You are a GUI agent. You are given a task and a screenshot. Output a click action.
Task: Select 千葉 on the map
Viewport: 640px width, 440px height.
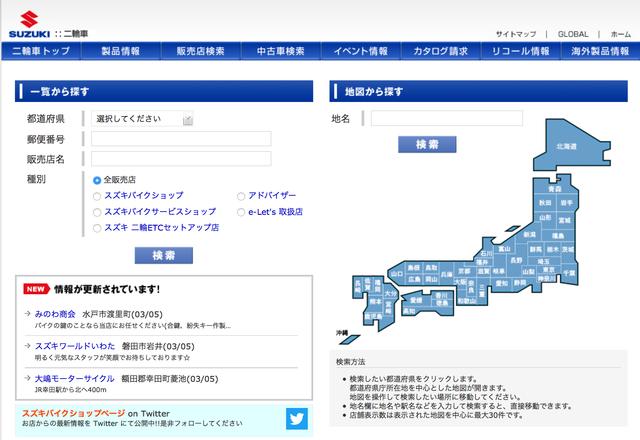pos(569,273)
